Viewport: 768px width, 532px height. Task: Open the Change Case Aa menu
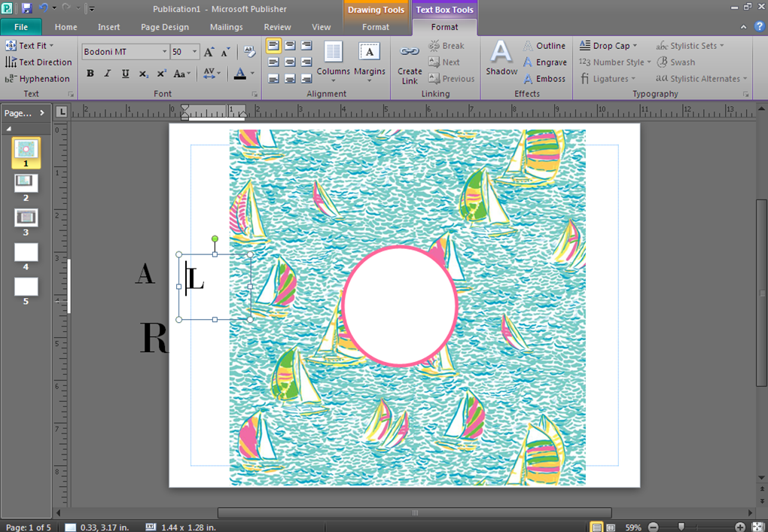point(181,74)
